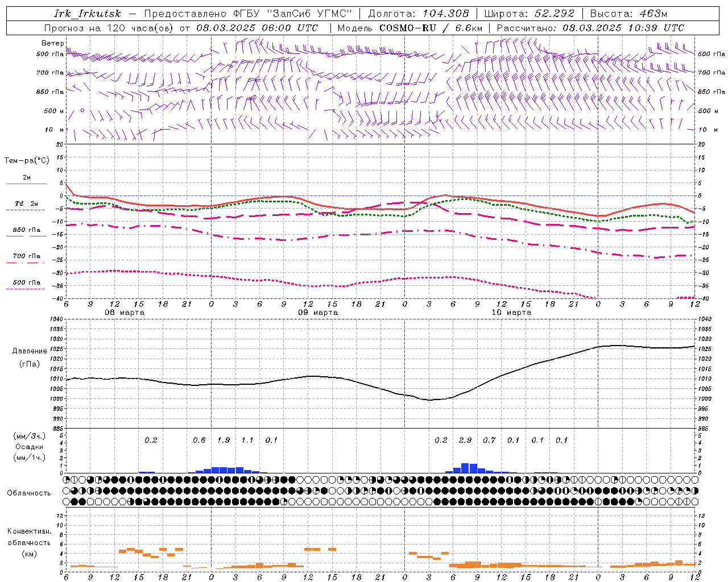
Task: Click the Irk_Irkutsk station title
Action: (x=87, y=14)
